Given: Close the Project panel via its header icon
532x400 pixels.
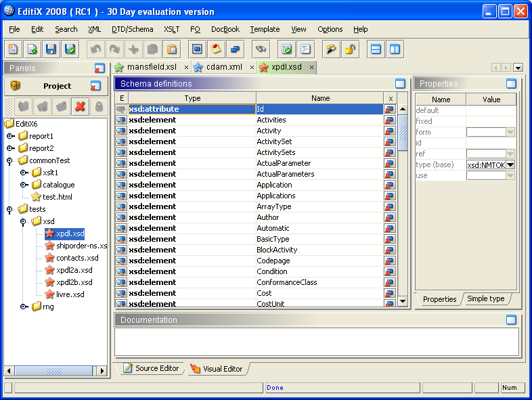Looking at the screenshot, I should [95, 86].
